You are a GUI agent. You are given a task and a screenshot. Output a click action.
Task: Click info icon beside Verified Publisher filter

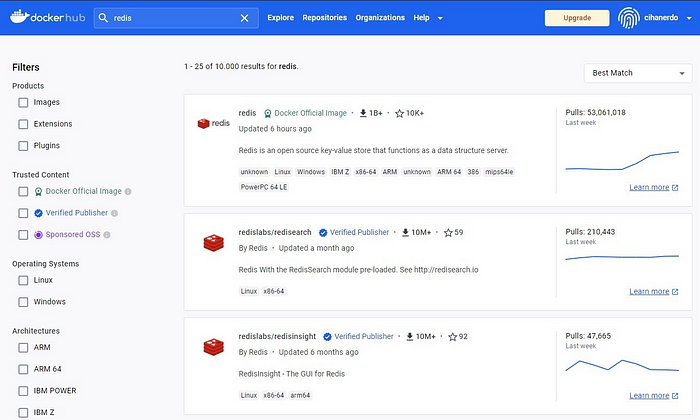pos(114,213)
